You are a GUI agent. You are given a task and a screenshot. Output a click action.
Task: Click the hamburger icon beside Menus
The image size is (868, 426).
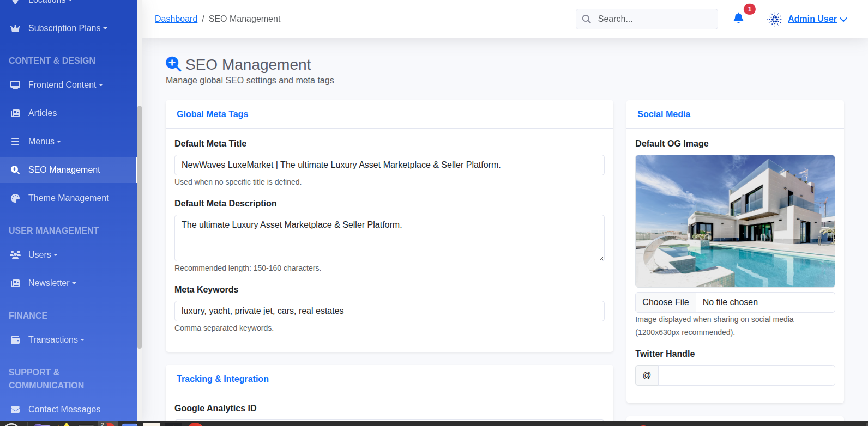(15, 142)
